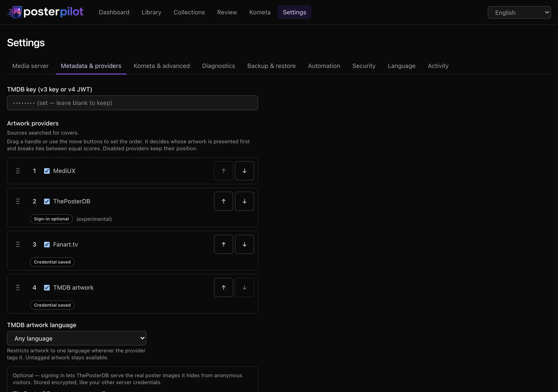Grab the drag handle for TMDB artwork

point(18,287)
